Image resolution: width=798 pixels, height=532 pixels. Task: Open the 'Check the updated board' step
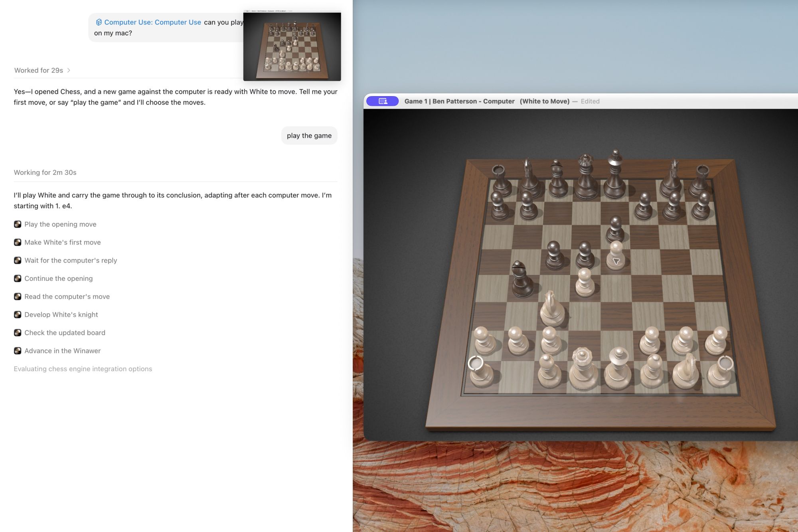click(65, 333)
